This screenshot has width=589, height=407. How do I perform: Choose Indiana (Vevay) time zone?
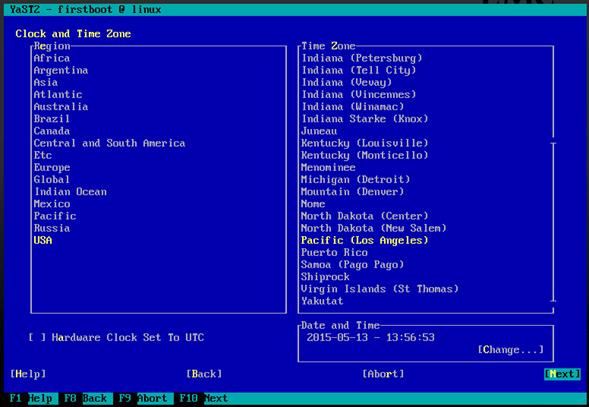coord(347,82)
